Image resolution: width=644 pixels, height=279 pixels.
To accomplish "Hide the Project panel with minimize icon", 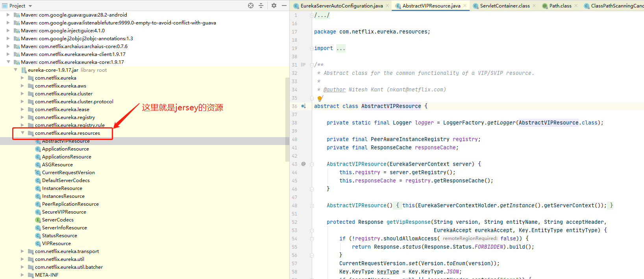I will coord(284,6).
